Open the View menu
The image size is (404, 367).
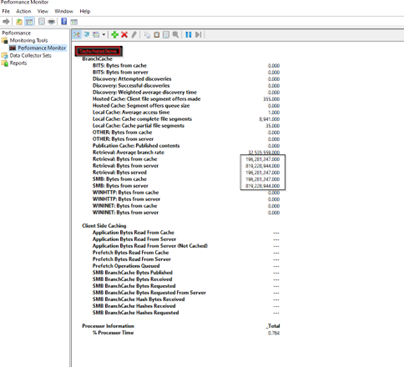(x=42, y=11)
